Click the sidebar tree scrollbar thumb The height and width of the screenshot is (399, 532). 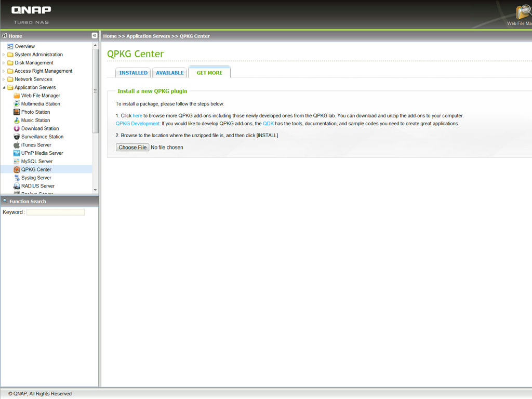tap(96, 91)
